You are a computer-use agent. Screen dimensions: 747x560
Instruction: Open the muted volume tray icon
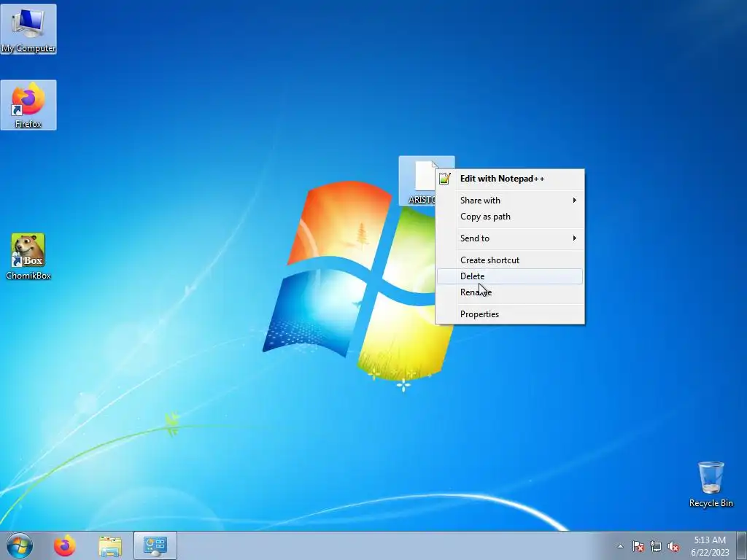click(x=673, y=546)
